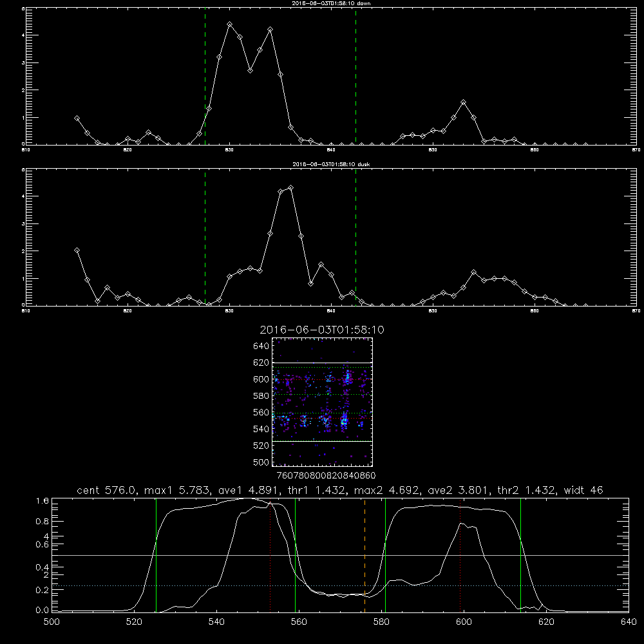
Task: Select the 580 label on spectrogram image y-axis
Action: click(x=261, y=396)
